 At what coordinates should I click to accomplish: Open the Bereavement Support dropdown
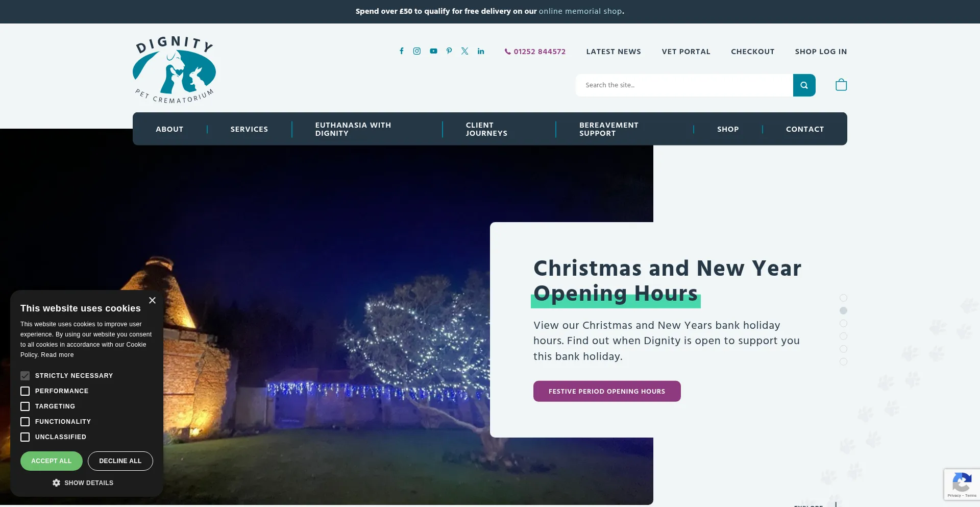point(608,129)
